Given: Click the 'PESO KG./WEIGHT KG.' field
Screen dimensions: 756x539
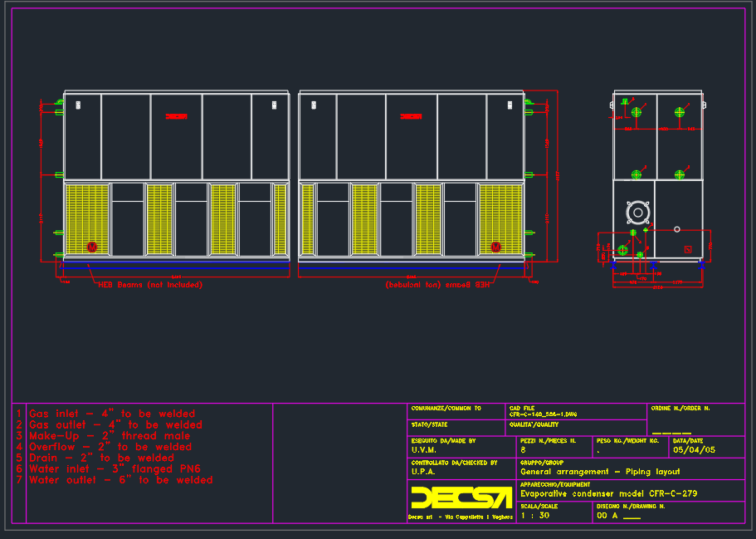Looking at the screenshot, I should click(630, 447).
